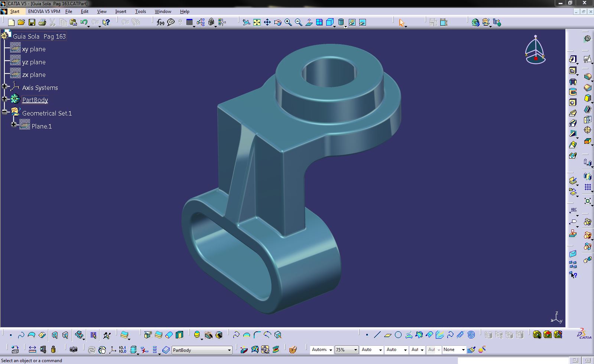
Task: Click the Print icon
Action: (42, 22)
